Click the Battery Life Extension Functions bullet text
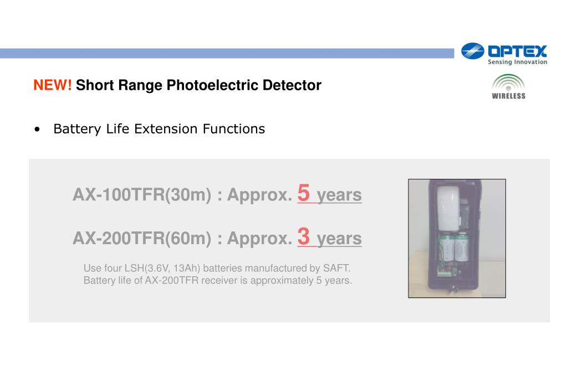The image size is (567, 392). [x=159, y=129]
